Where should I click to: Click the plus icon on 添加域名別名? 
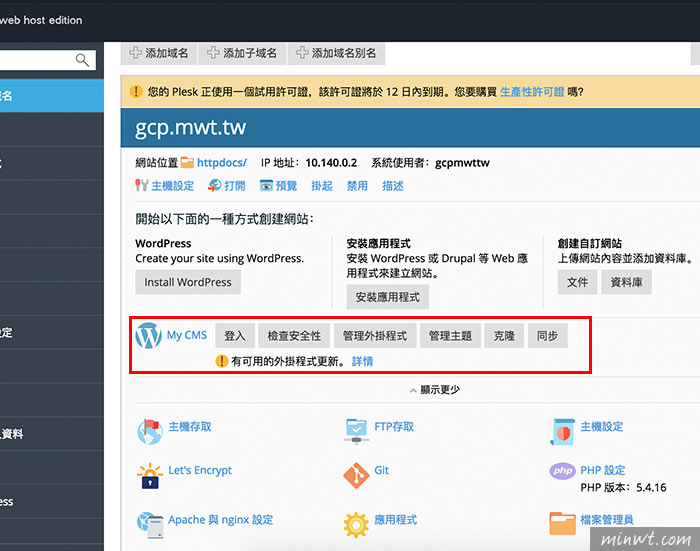302,53
